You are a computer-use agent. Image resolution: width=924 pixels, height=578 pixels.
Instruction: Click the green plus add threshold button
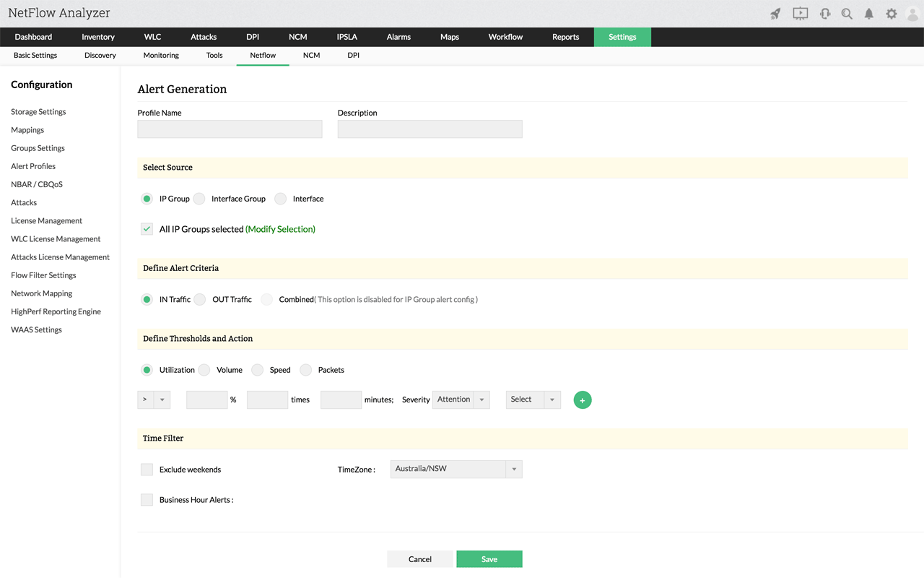click(x=583, y=400)
